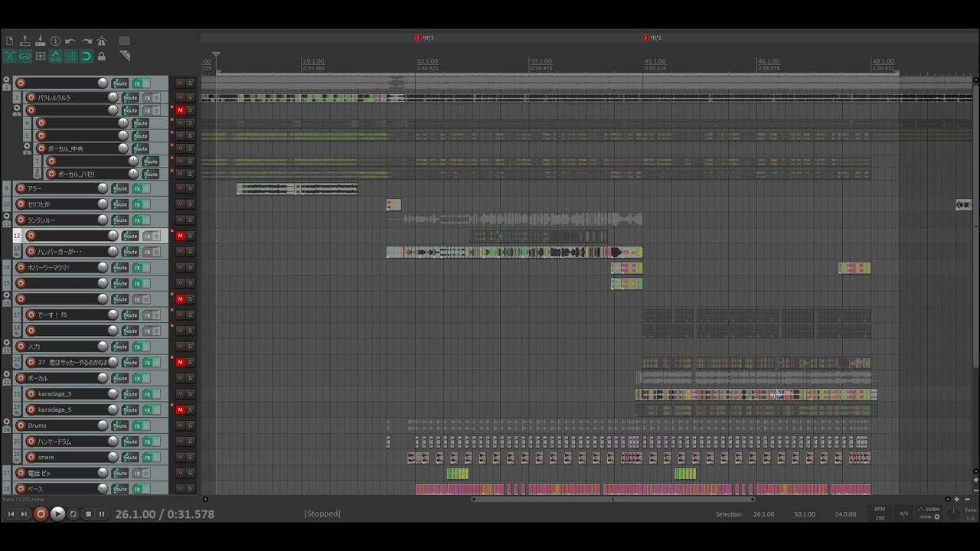Toggle the ripple editing icon
Image resolution: width=980 pixels, height=551 pixels.
40,57
